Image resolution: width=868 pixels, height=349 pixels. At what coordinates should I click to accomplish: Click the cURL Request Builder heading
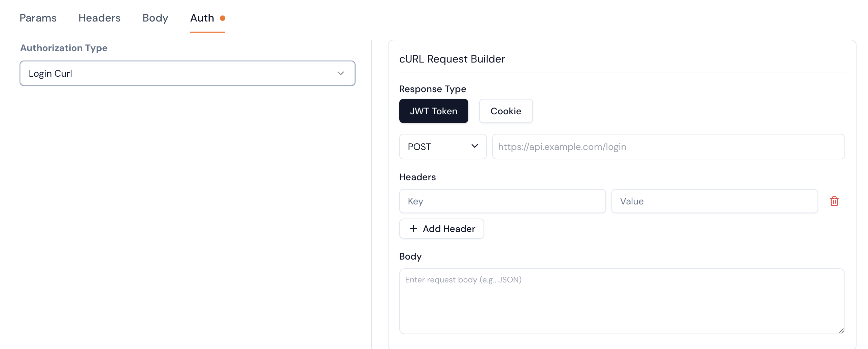click(x=452, y=59)
